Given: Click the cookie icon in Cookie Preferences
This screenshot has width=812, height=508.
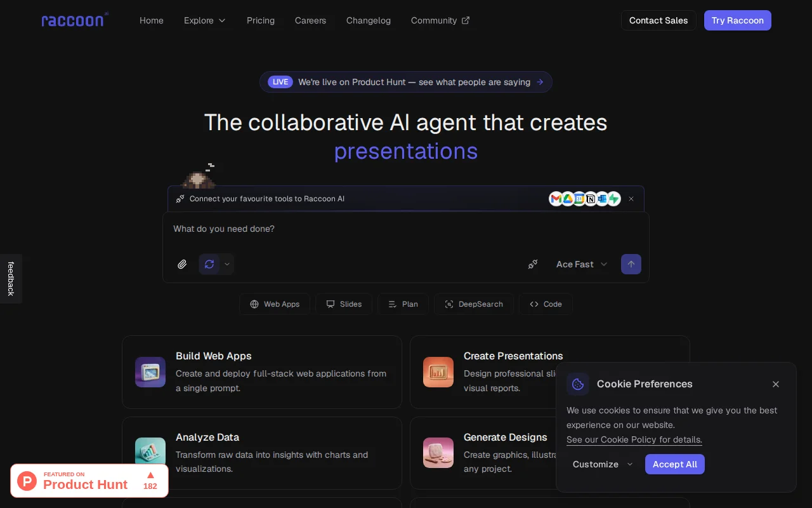Looking at the screenshot, I should click(578, 384).
